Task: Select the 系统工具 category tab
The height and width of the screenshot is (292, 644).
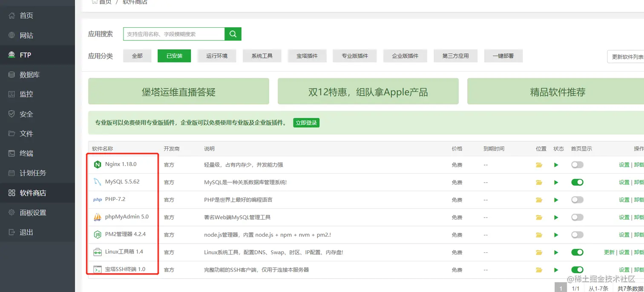Action: click(262, 56)
